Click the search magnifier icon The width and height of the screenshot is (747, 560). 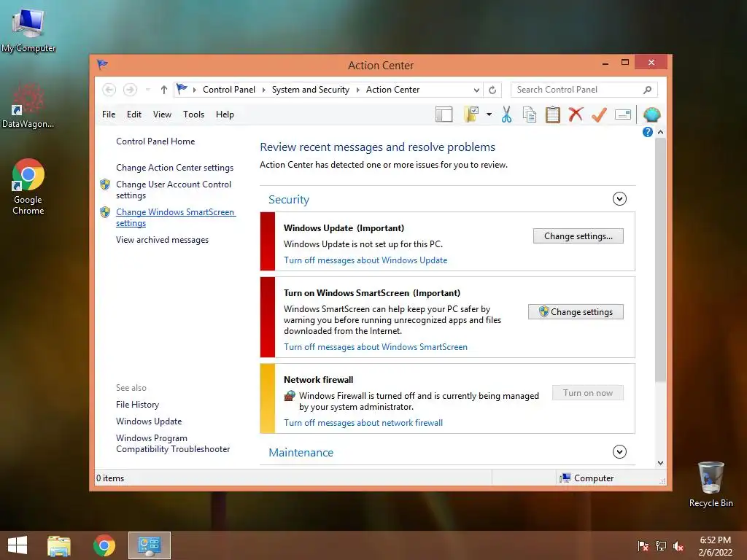[647, 90]
